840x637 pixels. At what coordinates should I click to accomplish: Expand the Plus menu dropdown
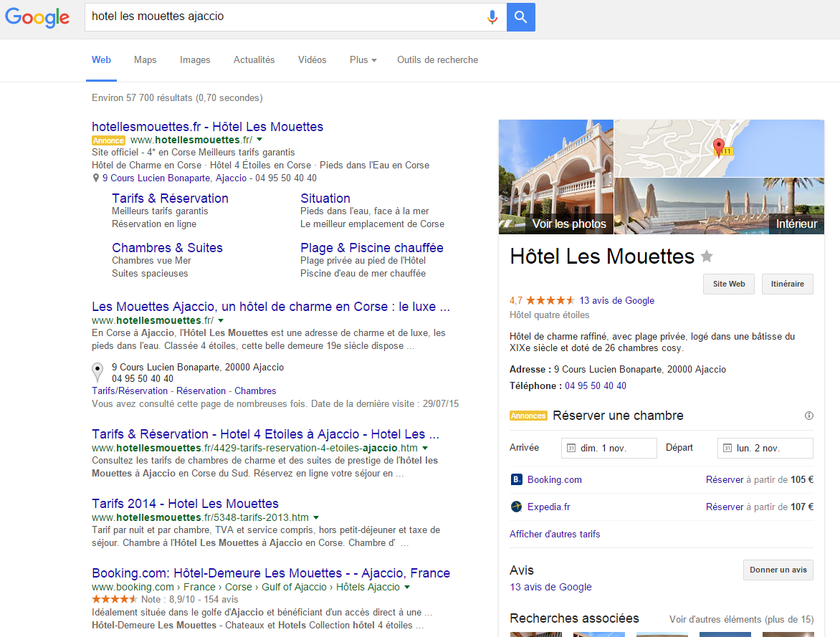363,60
